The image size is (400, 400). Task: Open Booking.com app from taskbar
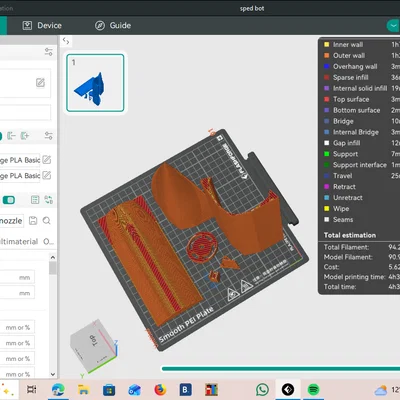(186, 389)
